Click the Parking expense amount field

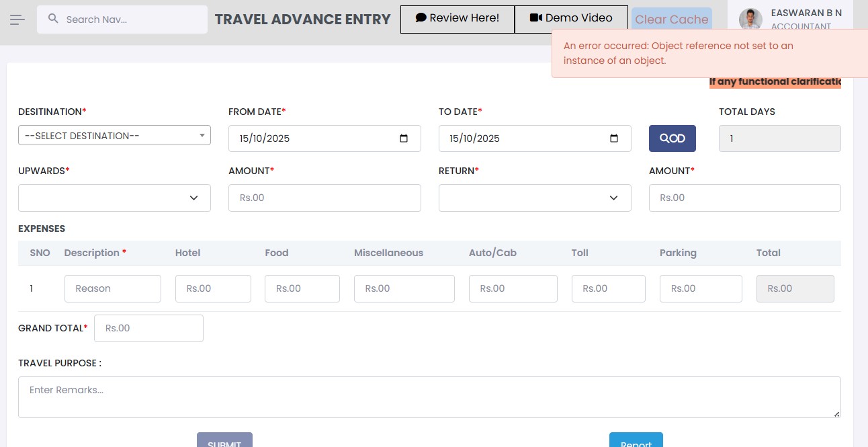point(701,288)
